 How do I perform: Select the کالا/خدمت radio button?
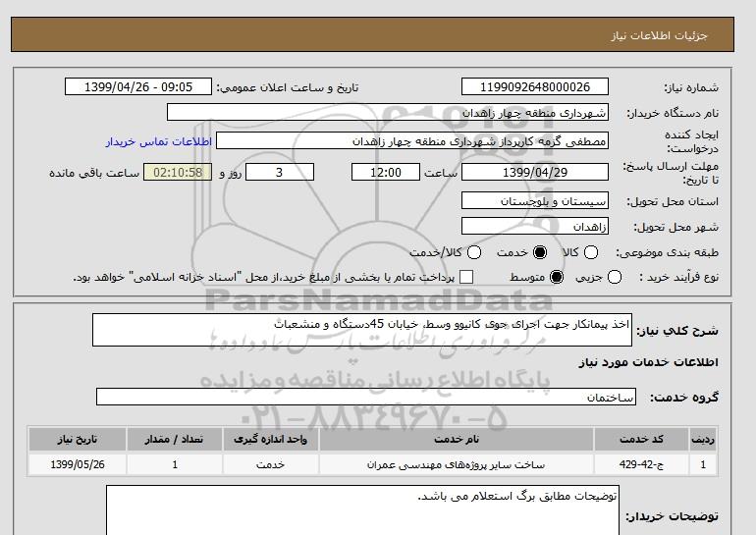474,252
